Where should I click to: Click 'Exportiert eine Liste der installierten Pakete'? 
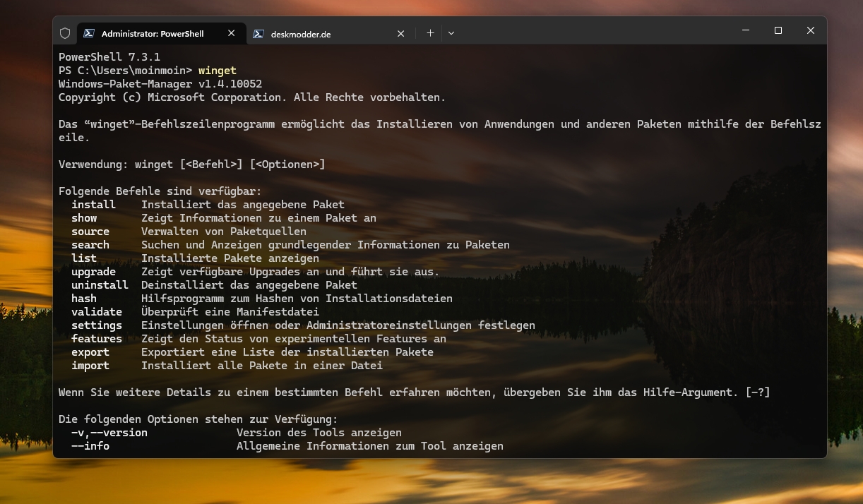click(287, 352)
